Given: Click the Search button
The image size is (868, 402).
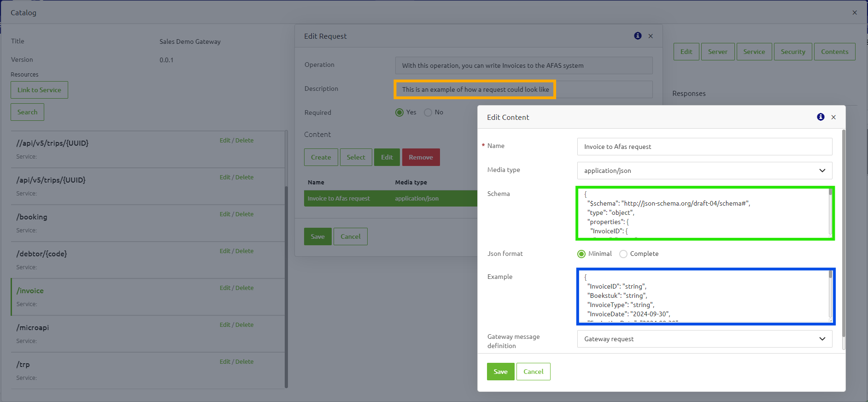Looking at the screenshot, I should point(27,112).
